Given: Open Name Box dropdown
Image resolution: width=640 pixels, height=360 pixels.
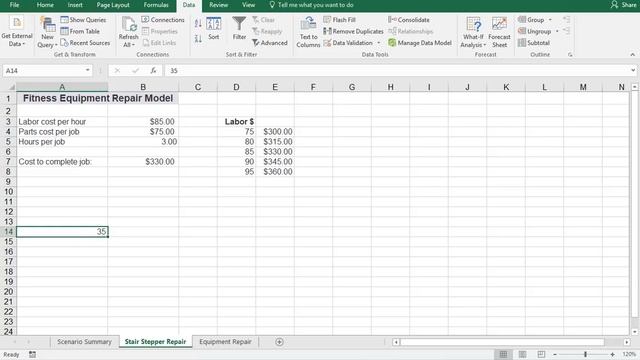Looking at the screenshot, I should pos(87,70).
